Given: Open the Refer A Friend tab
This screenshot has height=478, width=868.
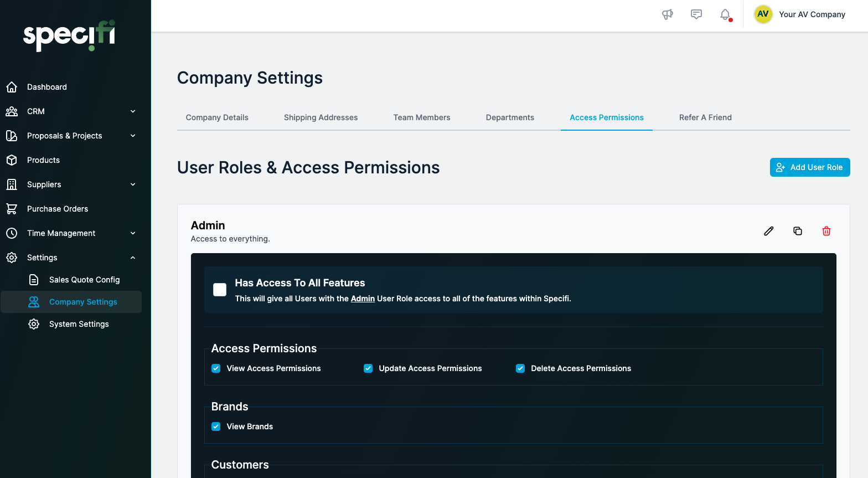Looking at the screenshot, I should point(705,117).
